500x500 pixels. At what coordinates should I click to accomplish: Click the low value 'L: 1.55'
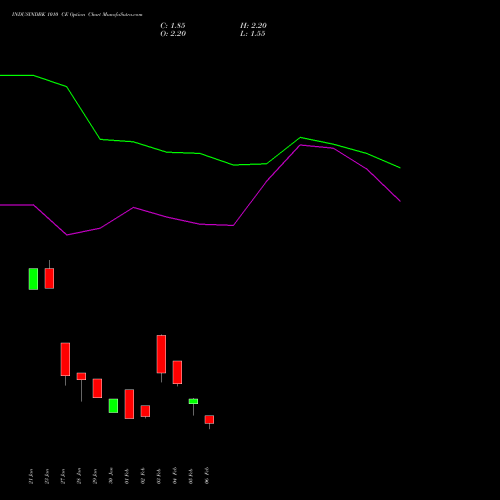253,34
